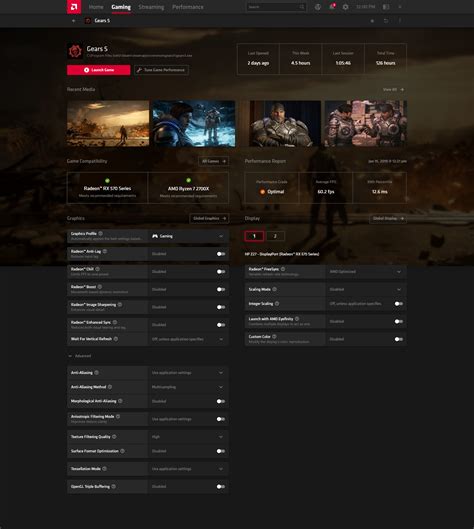
Task: Select the Gaming tab
Action: tap(121, 7)
